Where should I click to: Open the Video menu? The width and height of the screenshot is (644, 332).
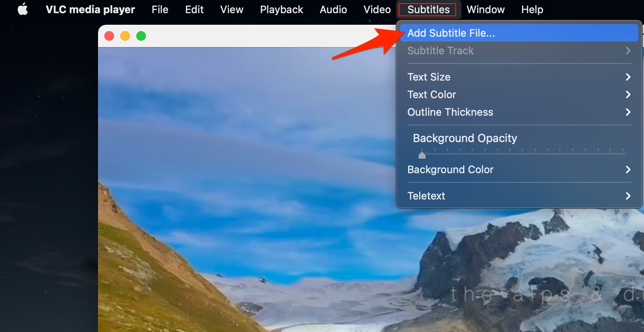tap(377, 9)
